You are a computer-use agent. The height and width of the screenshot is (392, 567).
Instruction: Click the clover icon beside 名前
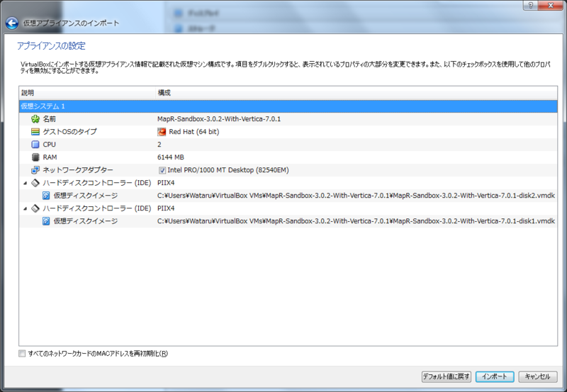pos(35,119)
